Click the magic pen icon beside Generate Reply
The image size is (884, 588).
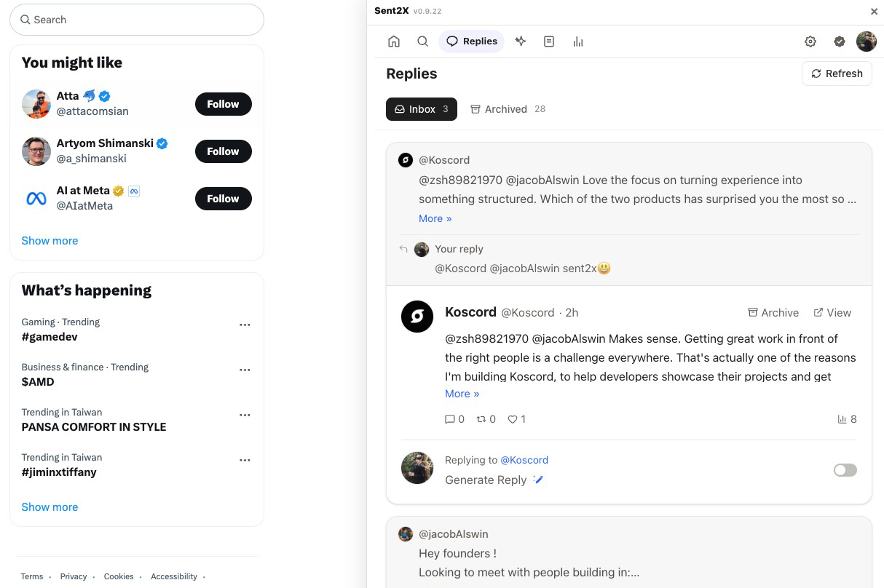tap(538, 480)
